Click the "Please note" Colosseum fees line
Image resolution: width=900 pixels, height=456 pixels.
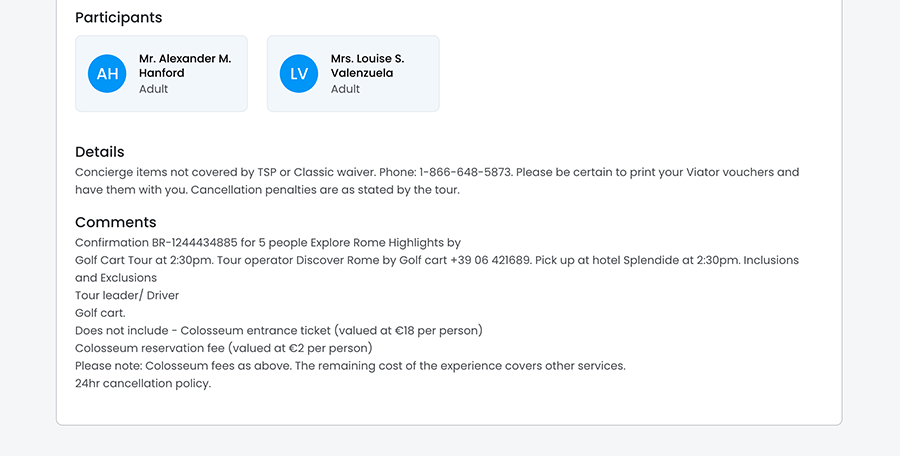click(x=350, y=365)
